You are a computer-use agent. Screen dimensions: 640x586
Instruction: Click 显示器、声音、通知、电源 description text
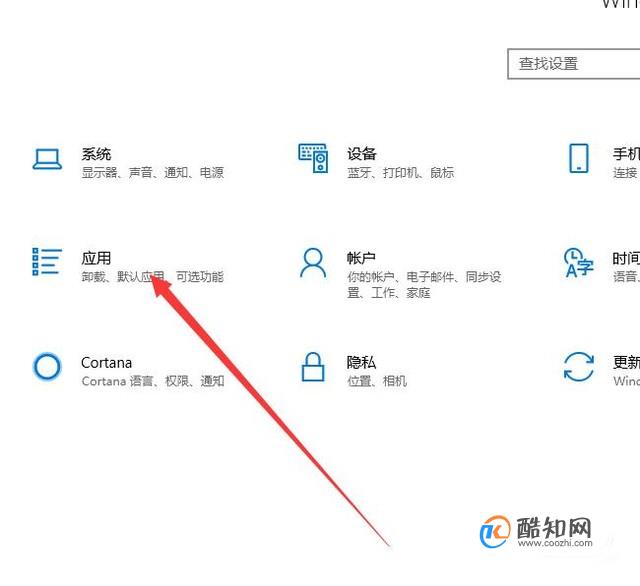pyautogui.click(x=153, y=172)
